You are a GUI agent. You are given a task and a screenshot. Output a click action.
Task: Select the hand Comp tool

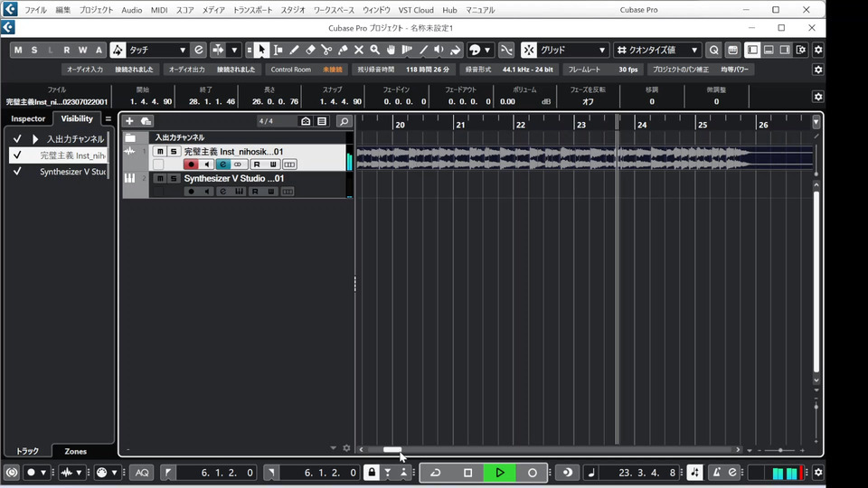tap(391, 50)
